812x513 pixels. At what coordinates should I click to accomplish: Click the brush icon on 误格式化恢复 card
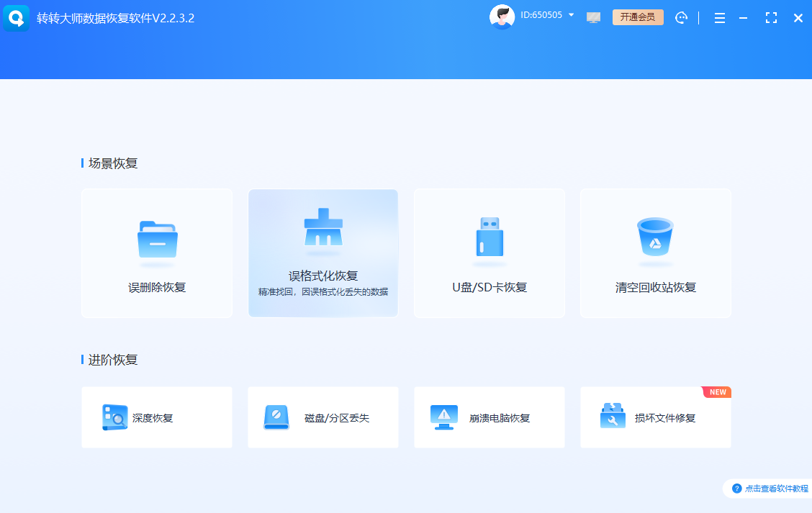coord(323,227)
